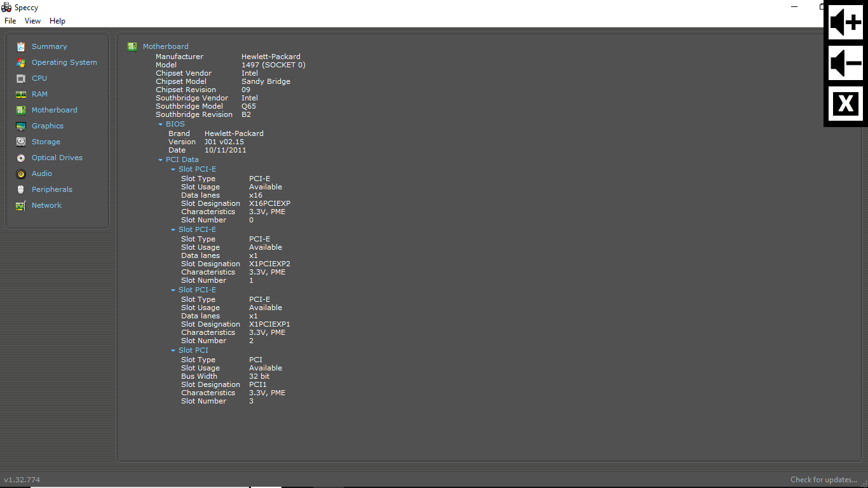
Task: Collapse the PCI Data section
Action: point(161,160)
